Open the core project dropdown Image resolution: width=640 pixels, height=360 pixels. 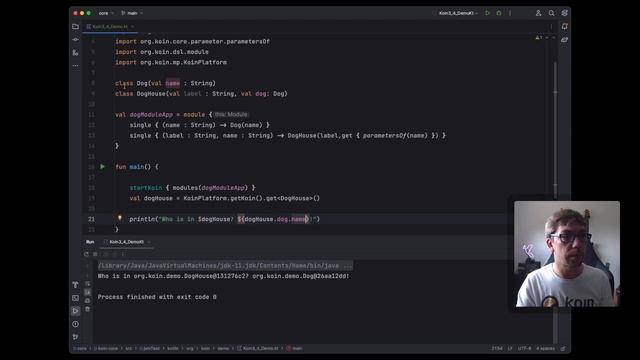point(106,13)
